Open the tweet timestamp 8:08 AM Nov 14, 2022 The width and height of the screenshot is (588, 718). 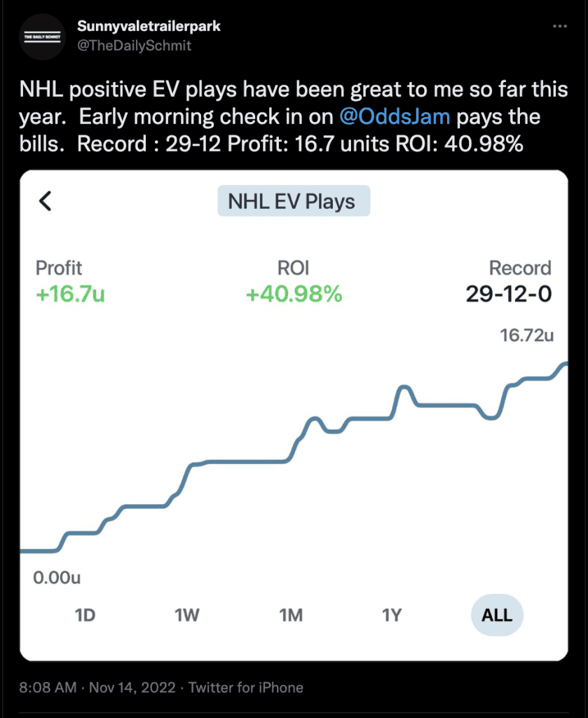pyautogui.click(x=97, y=687)
